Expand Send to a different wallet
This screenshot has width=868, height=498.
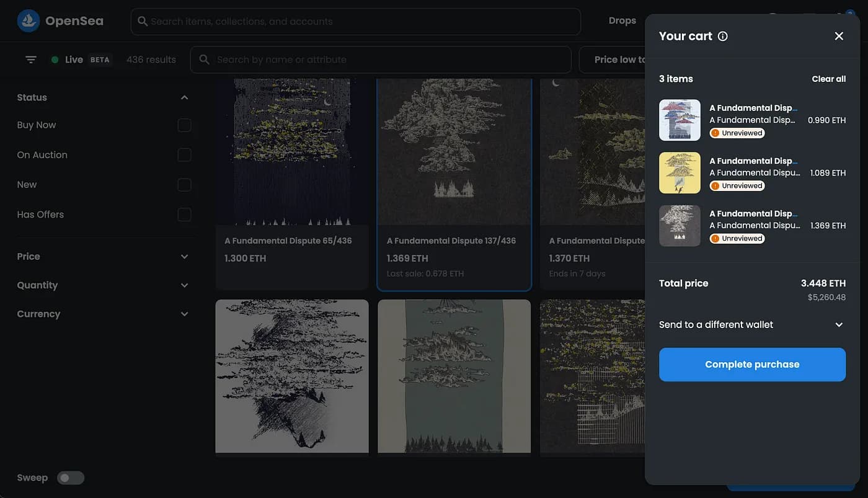pyautogui.click(x=839, y=325)
